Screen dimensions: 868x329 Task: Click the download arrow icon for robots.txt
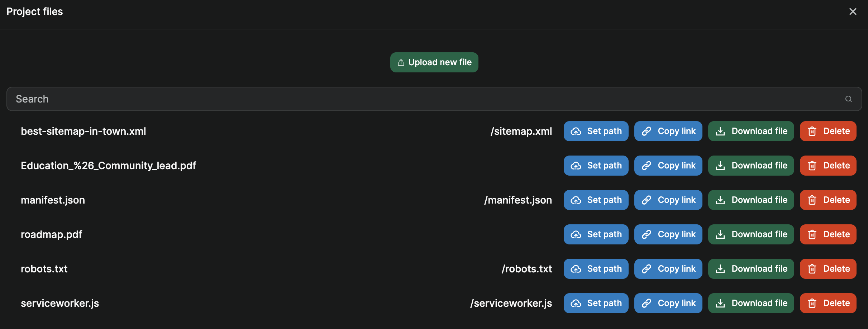tap(721, 269)
